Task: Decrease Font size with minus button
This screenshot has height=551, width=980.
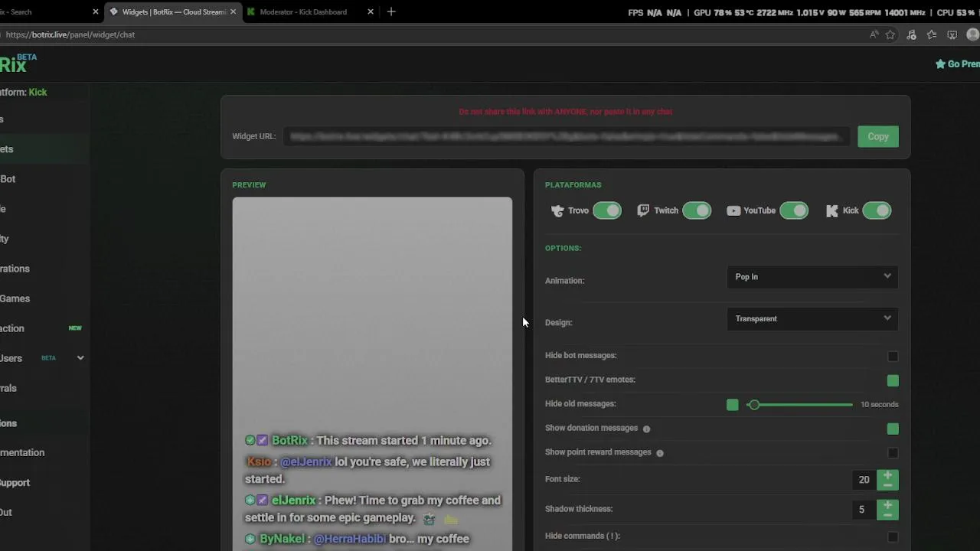Action: (x=887, y=484)
